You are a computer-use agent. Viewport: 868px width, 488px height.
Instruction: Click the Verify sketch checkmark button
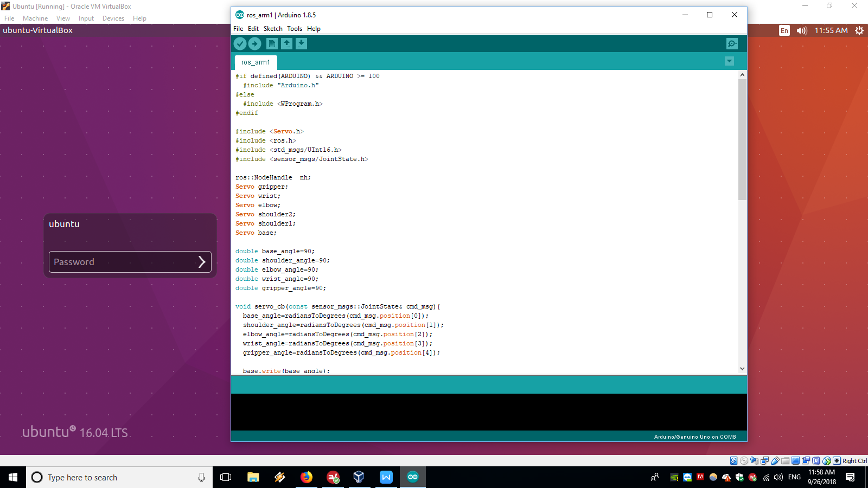240,43
